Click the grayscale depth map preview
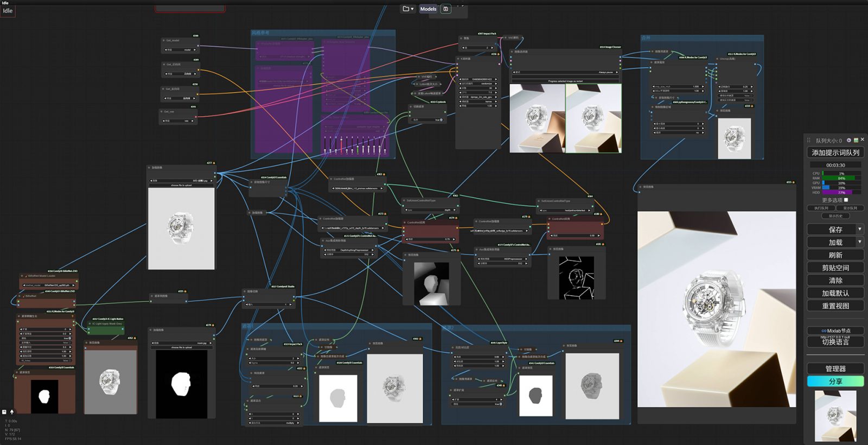868x445 pixels. pyautogui.click(x=431, y=283)
